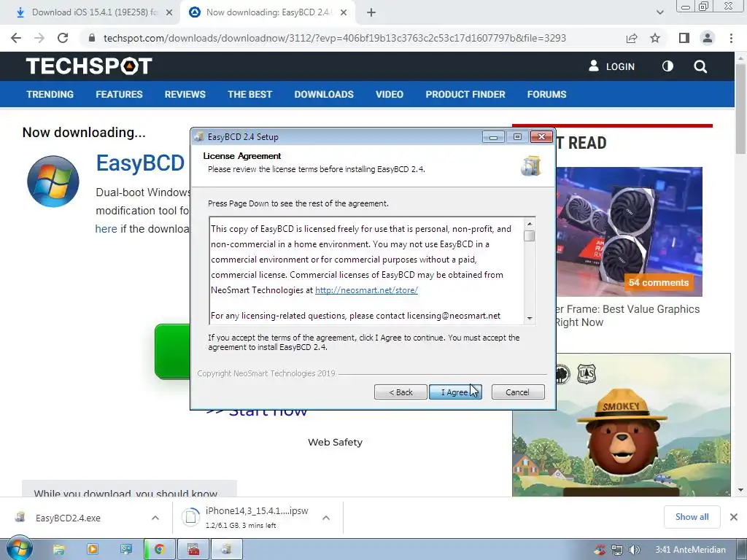Image resolution: width=747 pixels, height=560 pixels.
Task: Minimize the EasyBCD Setup window
Action: pos(493,137)
